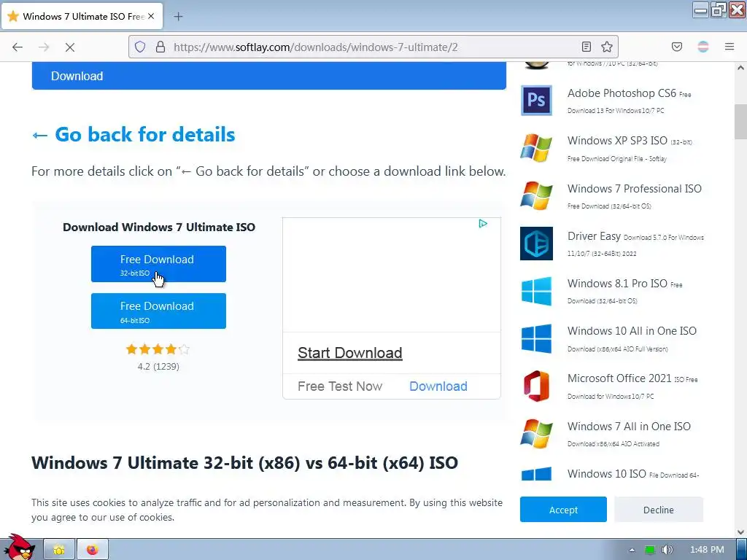Open the Firefox hamburger menu
The height and width of the screenshot is (560, 747).
729,47
